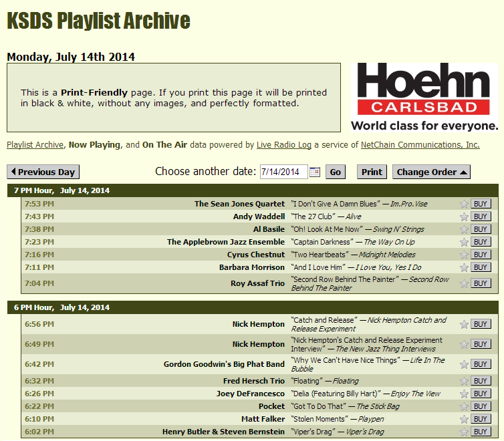This screenshot has height=441, width=504.
Task: Buy Joey DeFrancesco's Delia
Action: 481,394
